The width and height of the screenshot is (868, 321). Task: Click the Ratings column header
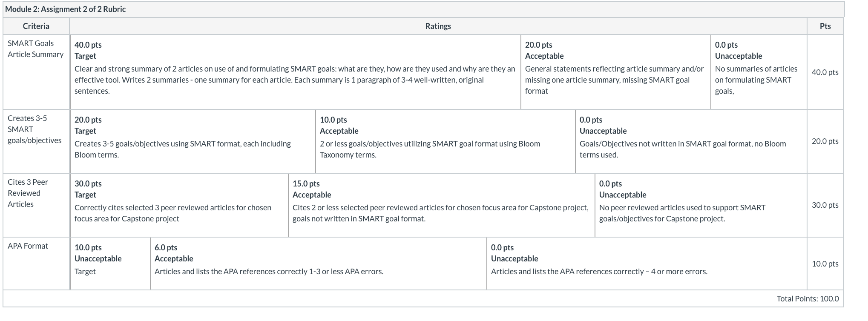click(438, 26)
